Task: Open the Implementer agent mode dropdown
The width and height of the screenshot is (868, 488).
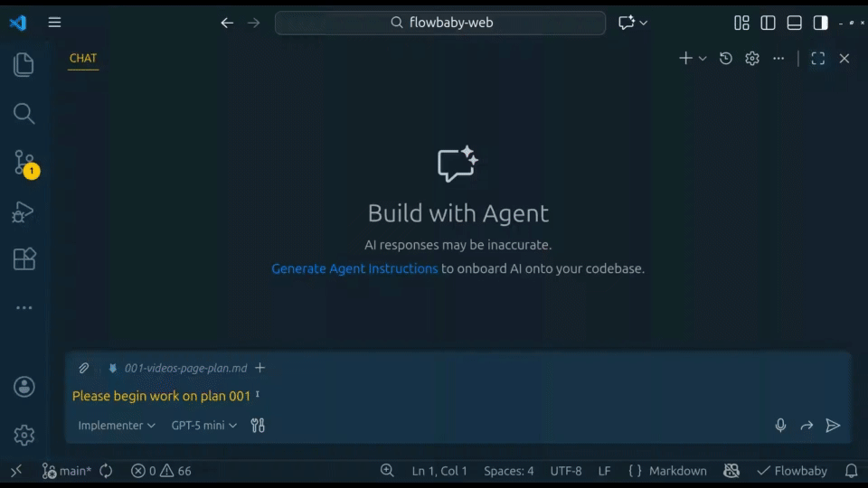Action: [x=117, y=426]
